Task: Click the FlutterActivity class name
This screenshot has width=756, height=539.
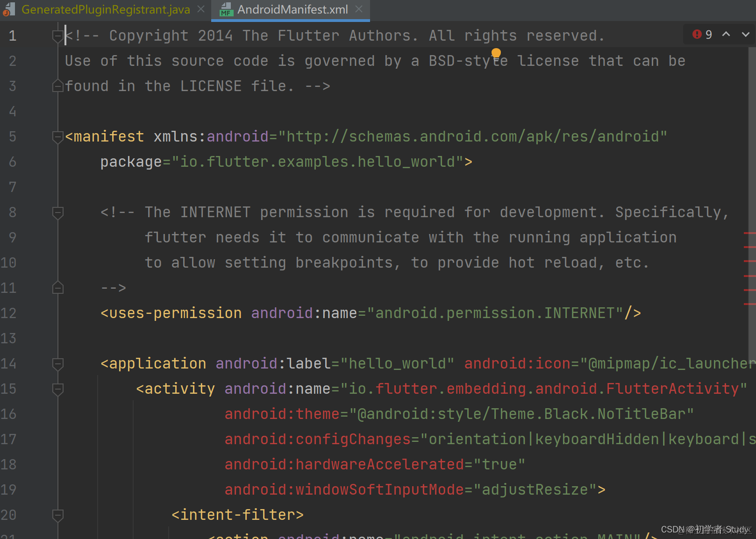Action: tap(672, 389)
